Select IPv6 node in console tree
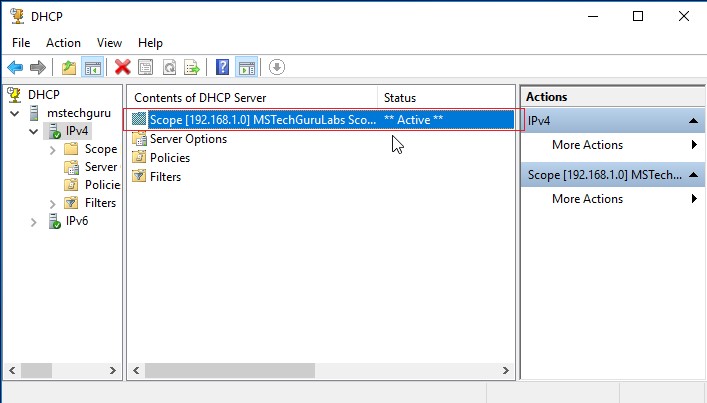The image size is (707, 403). point(77,221)
